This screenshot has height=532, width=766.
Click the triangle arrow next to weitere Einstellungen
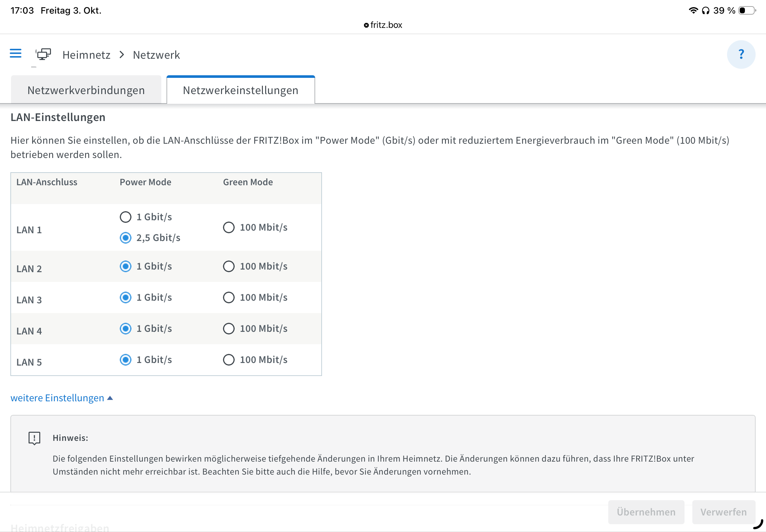[x=110, y=398]
